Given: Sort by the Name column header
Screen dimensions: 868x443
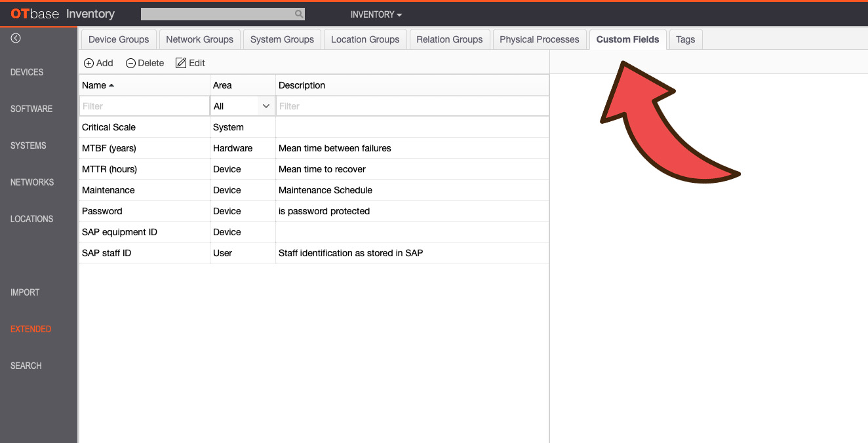Looking at the screenshot, I should tap(144, 85).
